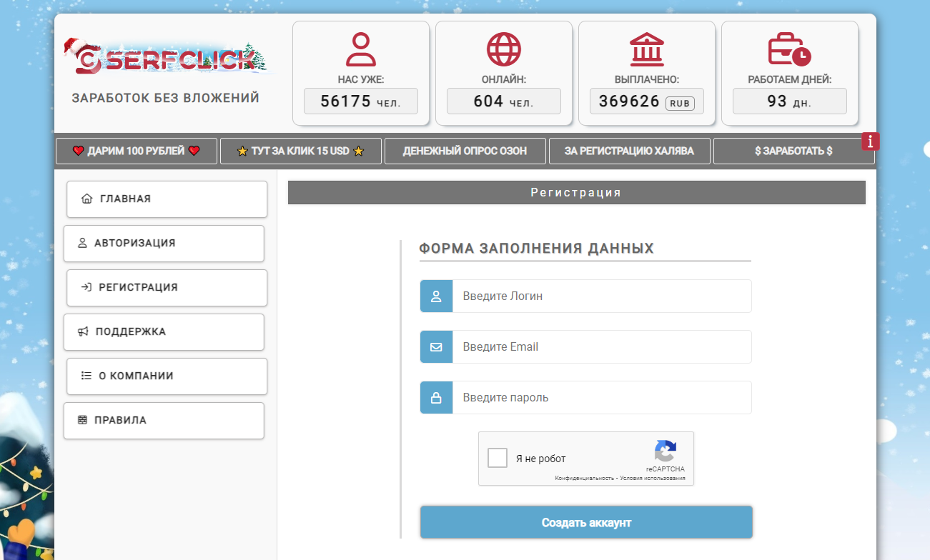The width and height of the screenshot is (930, 560).
Task: Click the red info icon
Action: 870,141
